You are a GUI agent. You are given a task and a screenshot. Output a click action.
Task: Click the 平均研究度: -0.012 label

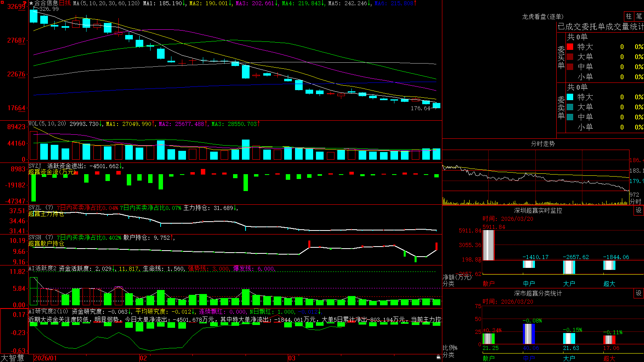165,311
